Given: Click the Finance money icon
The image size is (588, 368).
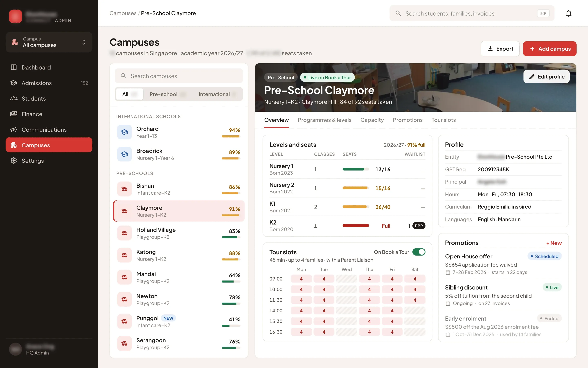Looking at the screenshot, I should (x=14, y=114).
